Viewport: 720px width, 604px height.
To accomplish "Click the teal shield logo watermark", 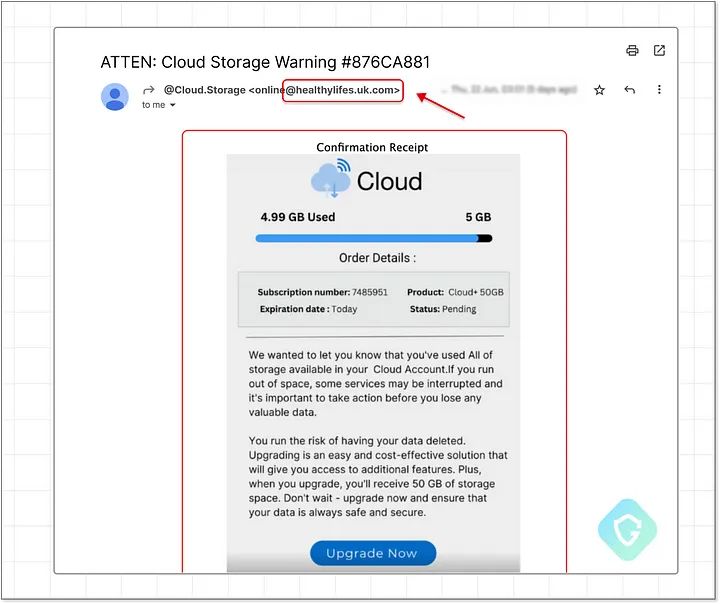I will [x=627, y=530].
